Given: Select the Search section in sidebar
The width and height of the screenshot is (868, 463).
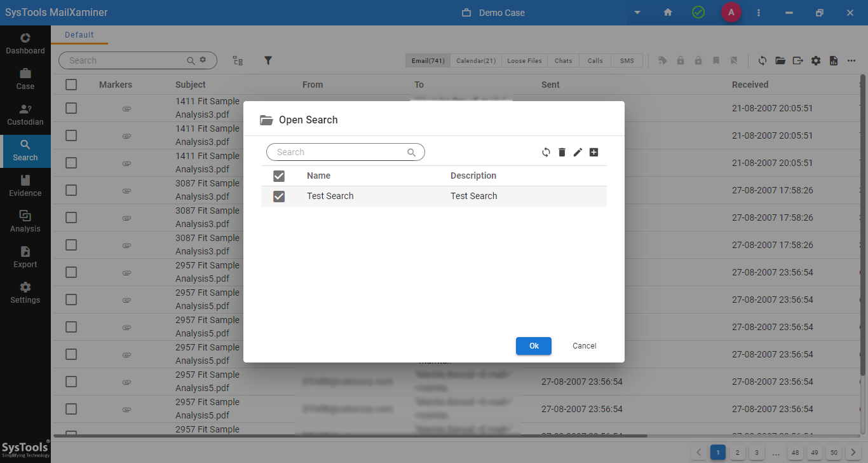Looking at the screenshot, I should tap(25, 151).
